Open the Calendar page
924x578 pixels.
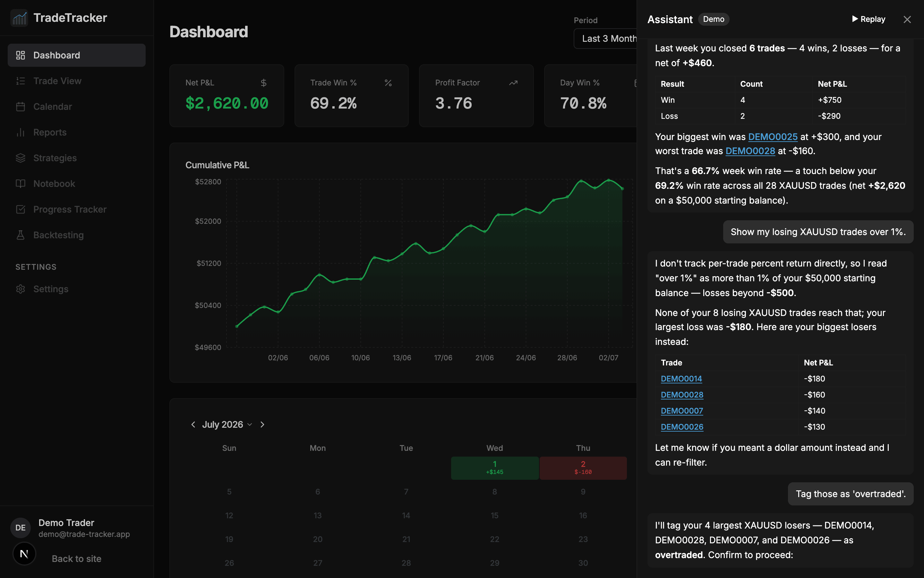pos(77,107)
